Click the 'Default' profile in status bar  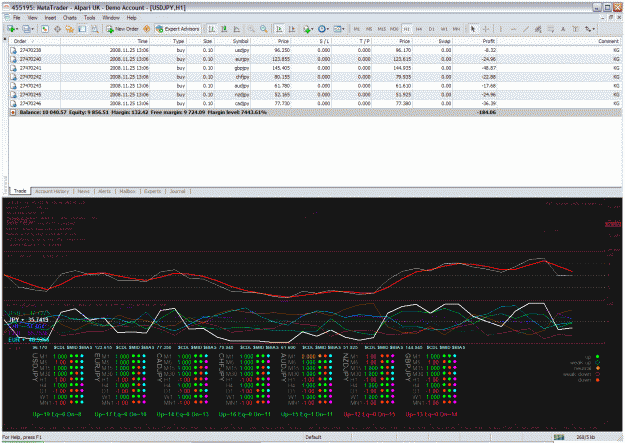[x=313, y=437]
